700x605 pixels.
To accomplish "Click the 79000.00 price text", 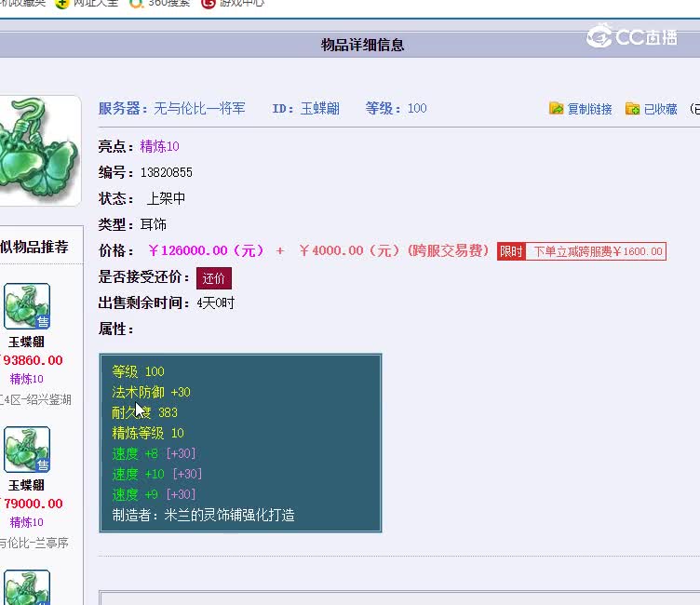I will (x=32, y=504).
